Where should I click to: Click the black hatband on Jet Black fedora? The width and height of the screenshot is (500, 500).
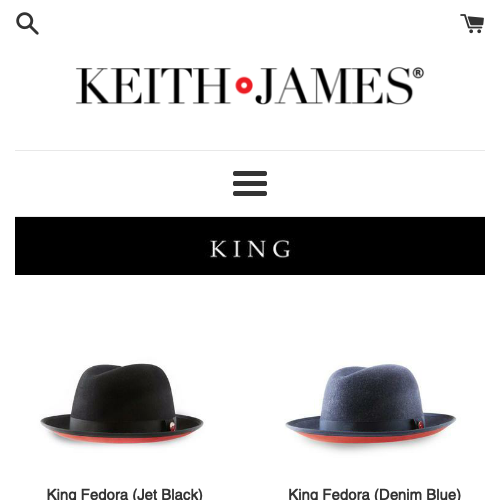[120, 424]
